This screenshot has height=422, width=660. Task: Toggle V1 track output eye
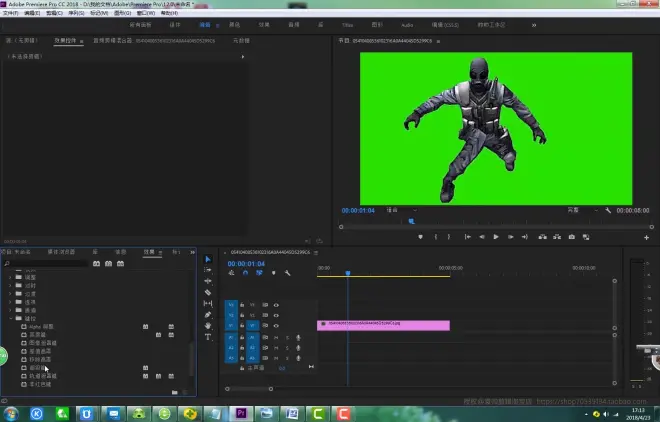(x=276, y=326)
